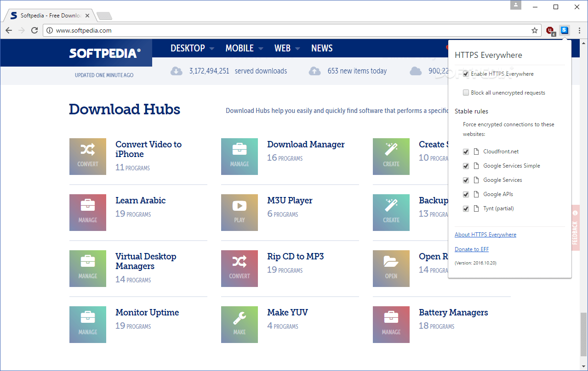Screen dimensions: 588x371
Task: Open the DESKTOP navigation item
Action: pos(188,48)
